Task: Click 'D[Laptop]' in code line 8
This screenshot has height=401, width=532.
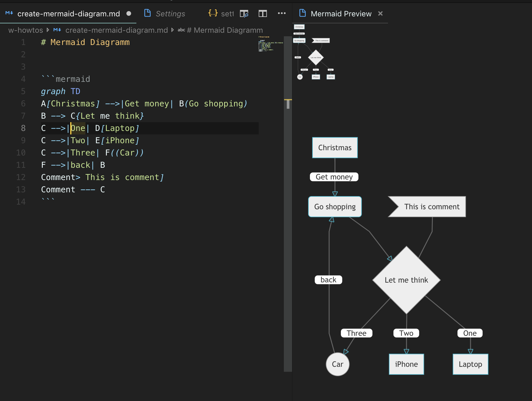Action: (x=117, y=128)
